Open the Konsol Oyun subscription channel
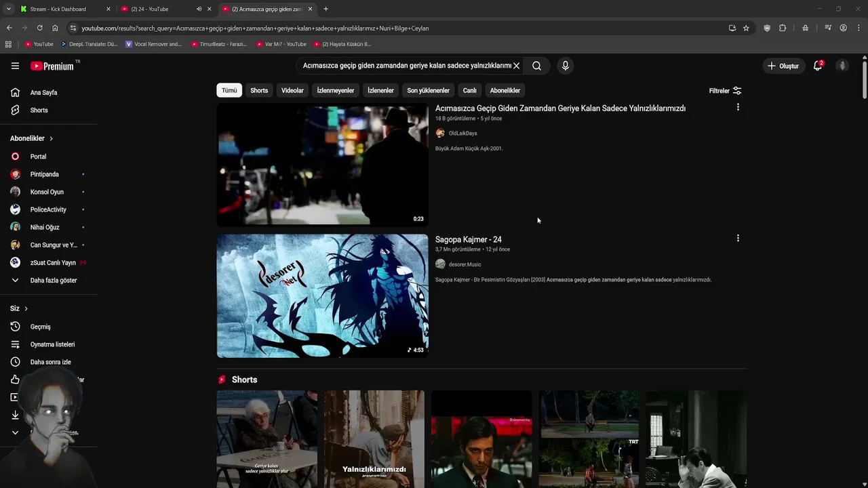The height and width of the screenshot is (488, 868). click(x=47, y=192)
